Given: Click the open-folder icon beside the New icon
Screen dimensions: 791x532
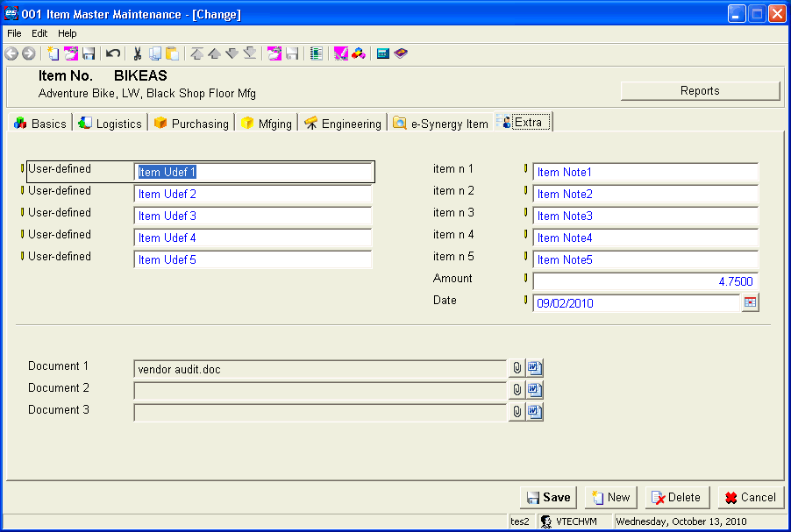Looking at the screenshot, I should pos(71,53).
